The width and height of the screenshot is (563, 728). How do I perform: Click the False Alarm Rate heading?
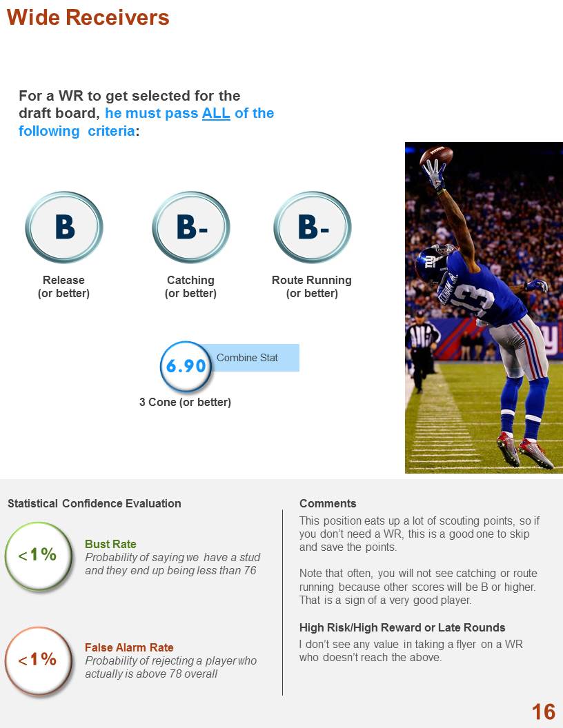click(129, 647)
